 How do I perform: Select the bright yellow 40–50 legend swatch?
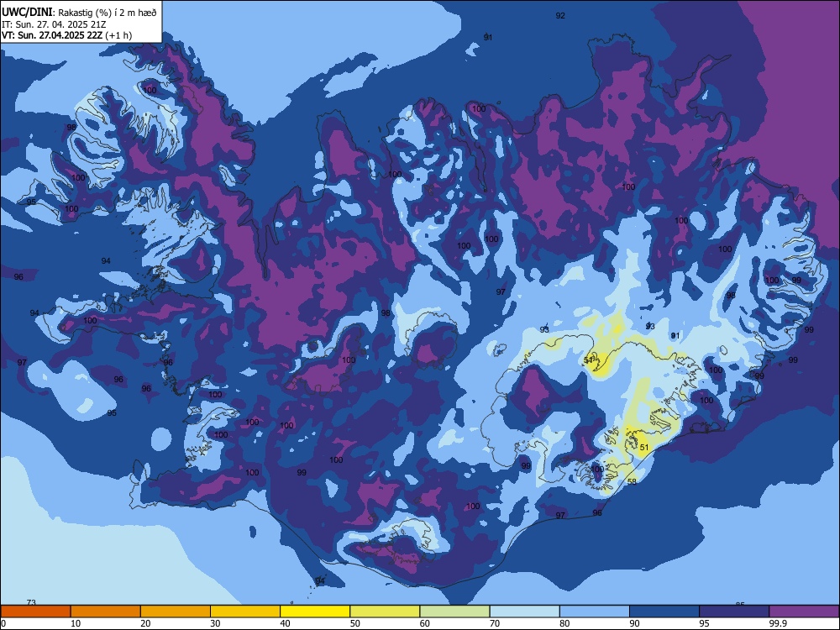coord(315,612)
